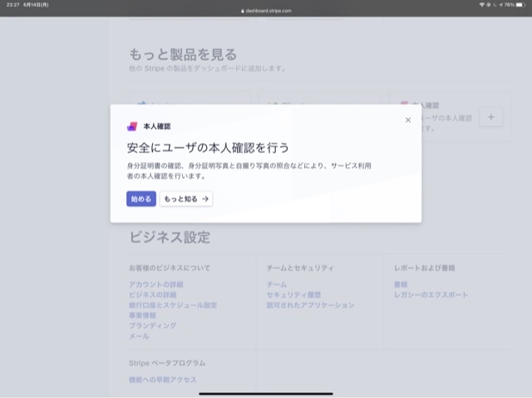Click the もっと知る arrow button
Viewport: 532px width, 398px height.
click(x=186, y=199)
